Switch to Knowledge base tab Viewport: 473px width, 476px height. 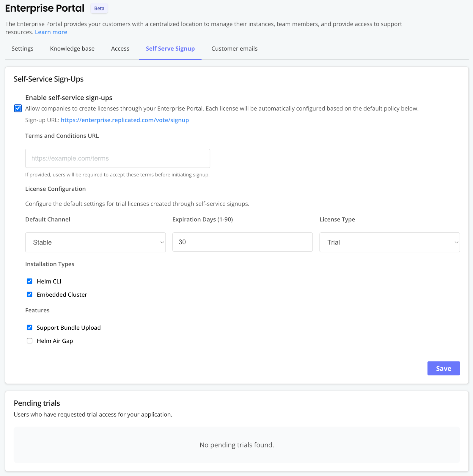(x=72, y=48)
